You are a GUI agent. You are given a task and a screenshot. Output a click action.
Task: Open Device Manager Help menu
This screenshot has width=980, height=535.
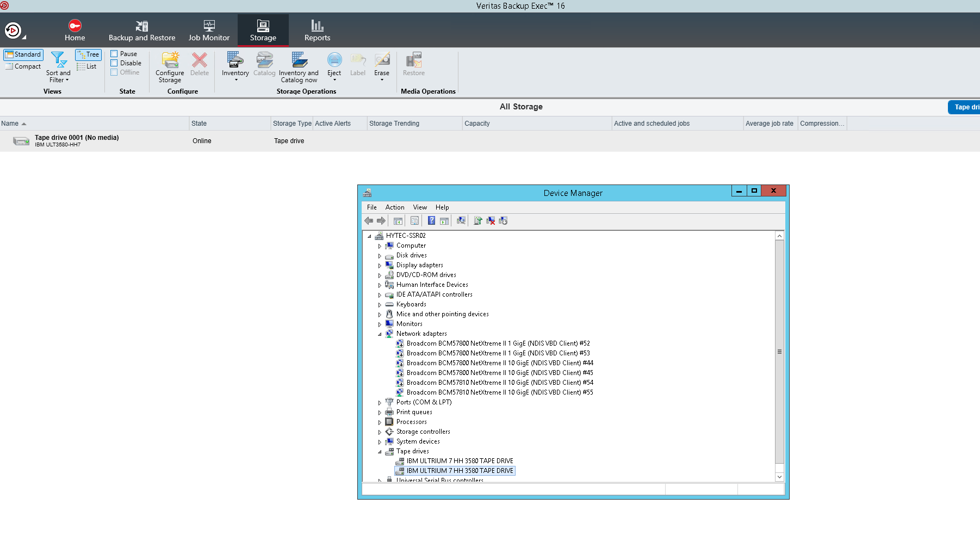442,207
